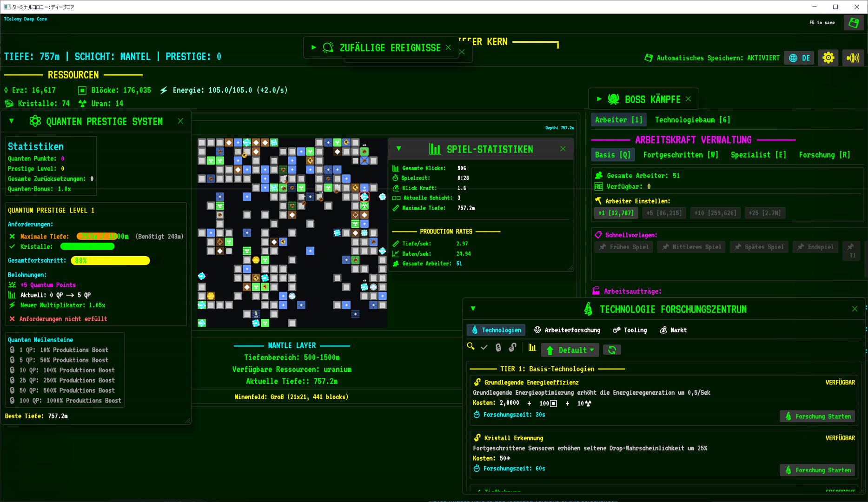Screen dimensions: 868x502
Task: Collapse the Quanten Prestige System panel
Action: click(x=12, y=121)
